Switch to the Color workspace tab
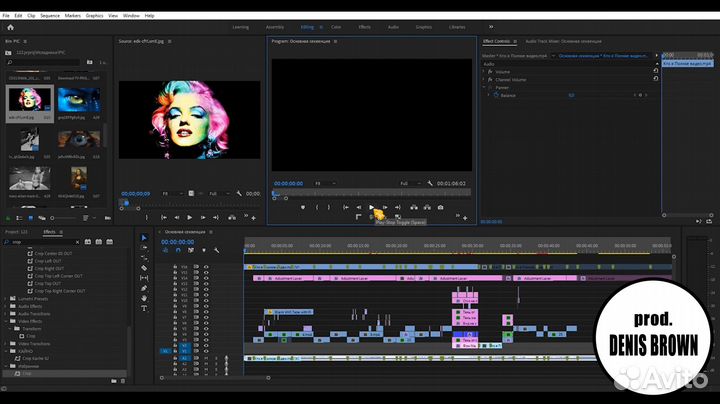 335,27
